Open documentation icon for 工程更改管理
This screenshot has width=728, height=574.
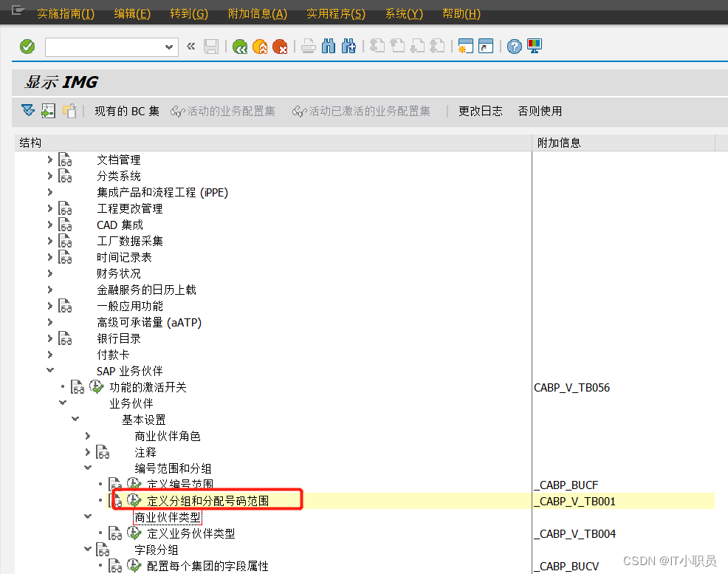[65, 208]
